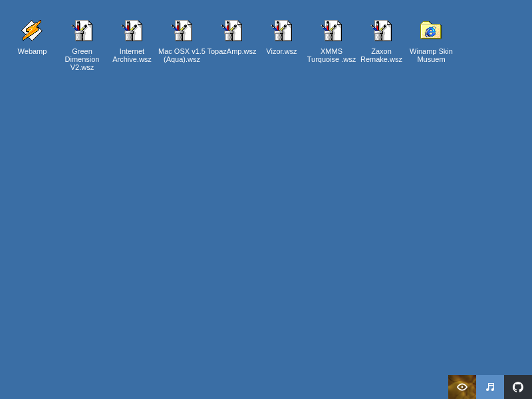532x399 pixels.
Task: Click the "Webamp" text label
Action: [32, 51]
